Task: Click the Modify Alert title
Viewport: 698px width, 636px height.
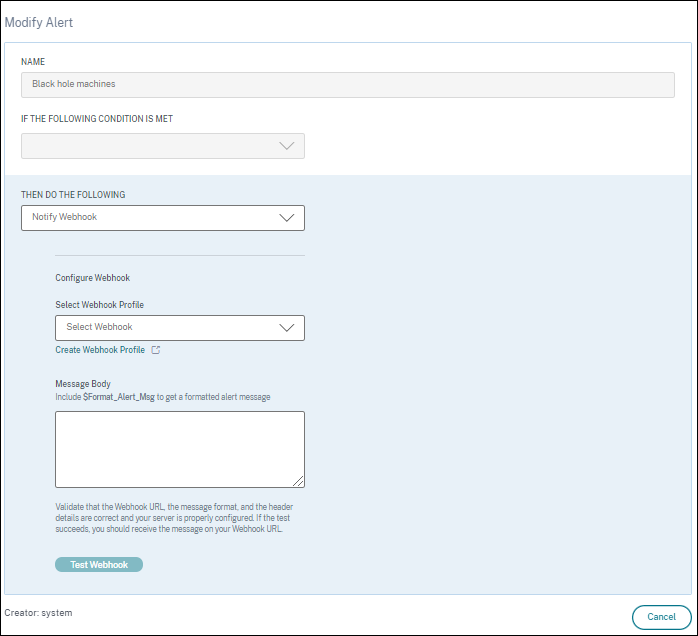Action: pos(39,22)
